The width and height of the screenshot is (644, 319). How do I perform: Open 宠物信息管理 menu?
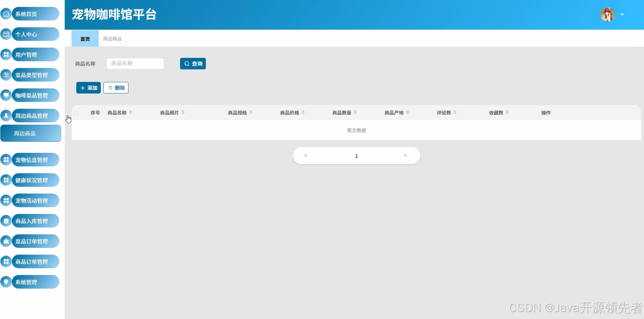tap(35, 160)
